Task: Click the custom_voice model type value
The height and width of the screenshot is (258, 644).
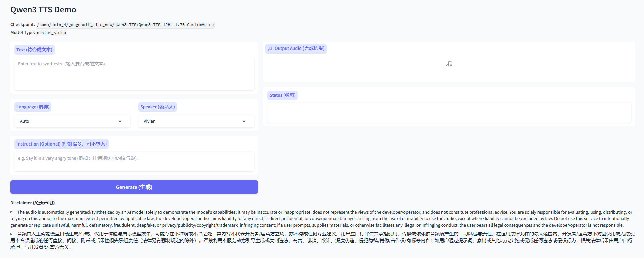Action: coord(51,33)
